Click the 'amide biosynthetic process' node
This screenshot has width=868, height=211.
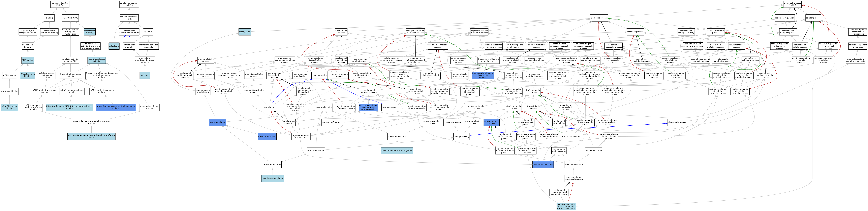(x=254, y=75)
